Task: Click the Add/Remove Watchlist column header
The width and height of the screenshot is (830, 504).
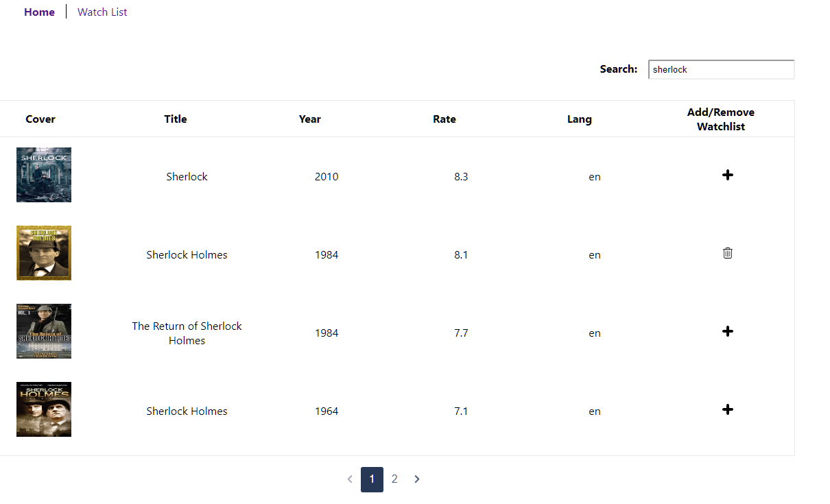Action: click(x=721, y=119)
